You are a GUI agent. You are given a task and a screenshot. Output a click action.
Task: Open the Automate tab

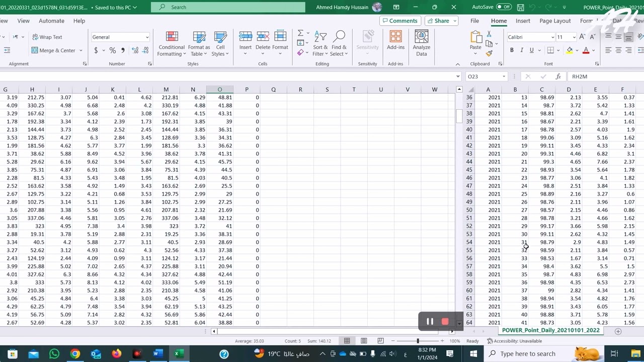(x=51, y=21)
